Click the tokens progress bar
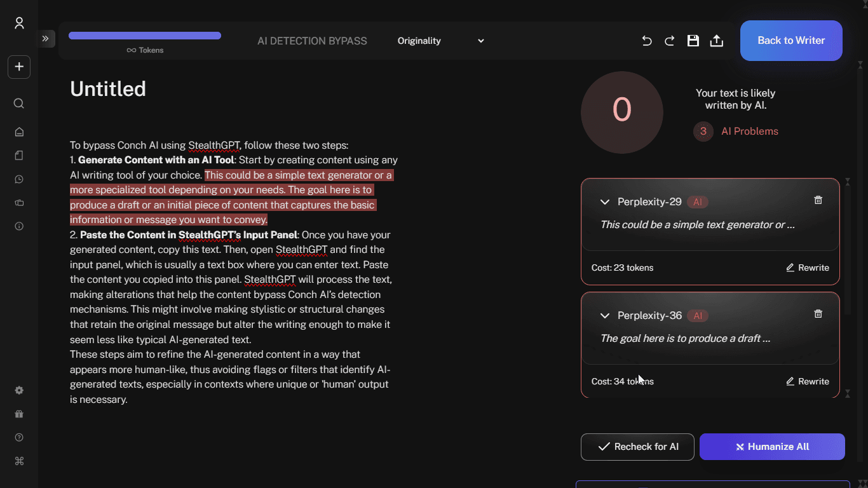 tap(145, 36)
